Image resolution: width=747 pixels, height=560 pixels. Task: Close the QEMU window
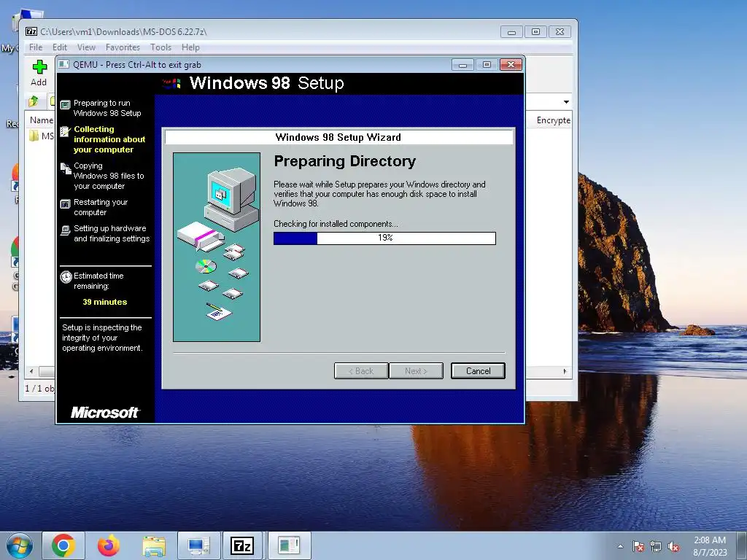[511, 64]
